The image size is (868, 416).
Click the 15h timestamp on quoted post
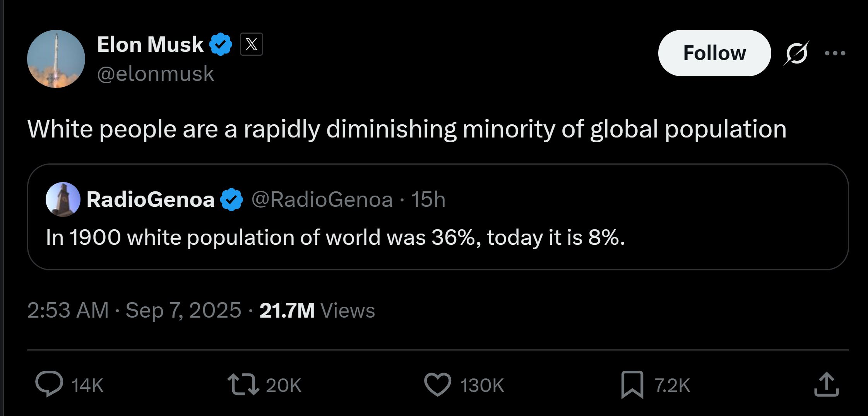428,199
